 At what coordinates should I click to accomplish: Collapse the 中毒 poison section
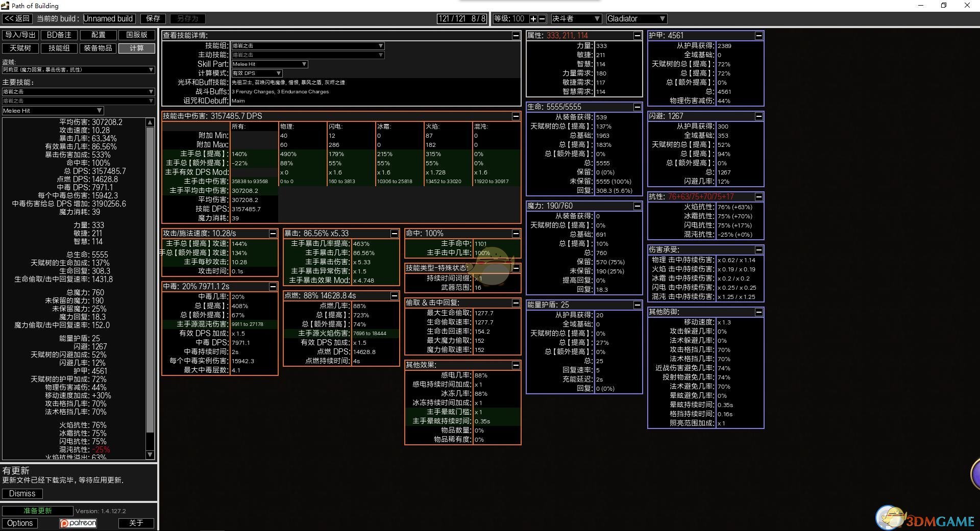click(x=273, y=287)
